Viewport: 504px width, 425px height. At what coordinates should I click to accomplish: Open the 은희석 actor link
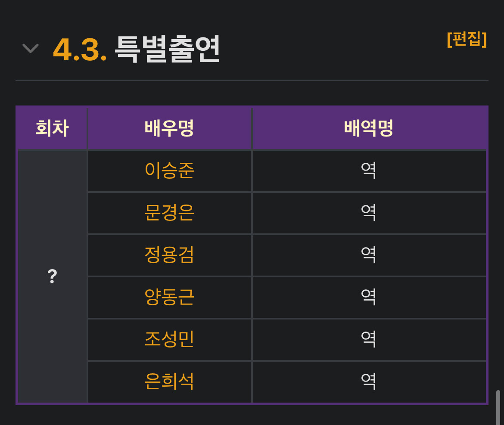(x=169, y=382)
